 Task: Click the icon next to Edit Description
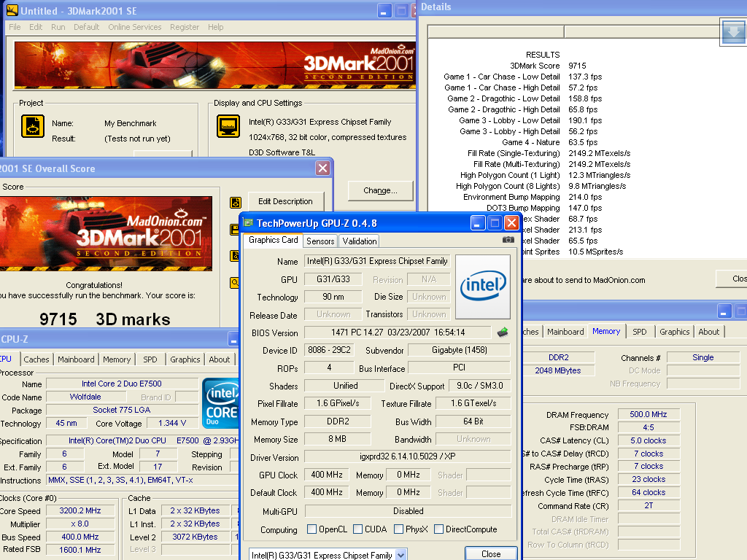point(236,203)
